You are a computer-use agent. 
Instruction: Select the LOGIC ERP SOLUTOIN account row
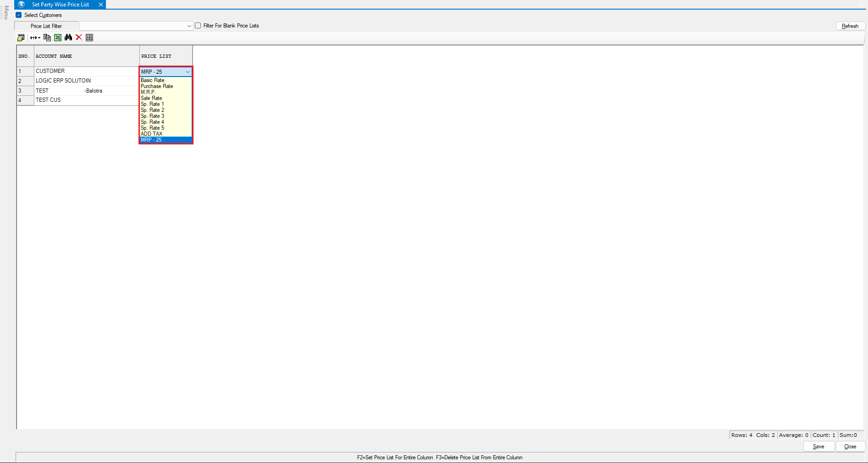pyautogui.click(x=63, y=81)
